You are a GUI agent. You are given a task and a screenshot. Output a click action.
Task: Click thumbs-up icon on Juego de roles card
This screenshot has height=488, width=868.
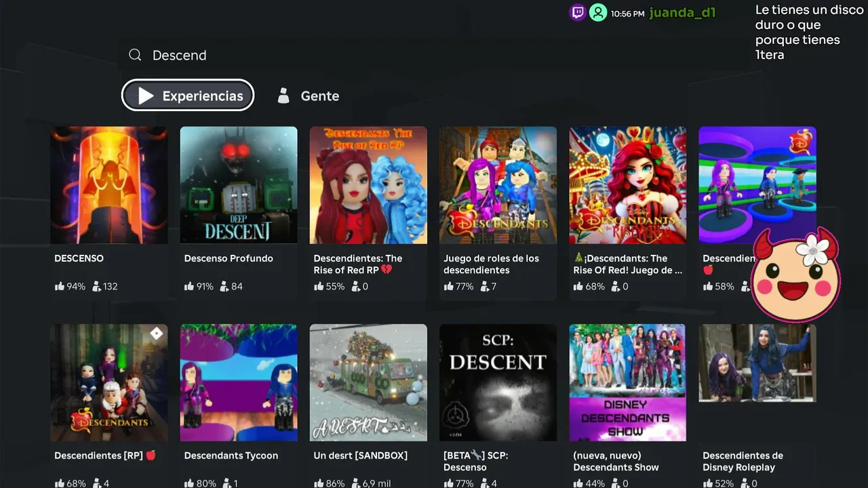[448, 286]
